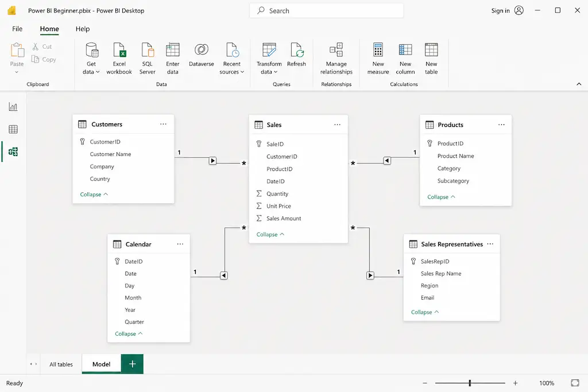This screenshot has height=392, width=588.
Task: Import from Excel workbook
Action: tap(119, 59)
